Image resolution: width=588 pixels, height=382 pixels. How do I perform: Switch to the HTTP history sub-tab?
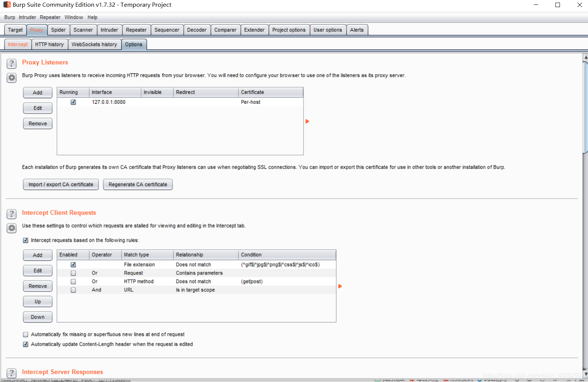coord(49,44)
